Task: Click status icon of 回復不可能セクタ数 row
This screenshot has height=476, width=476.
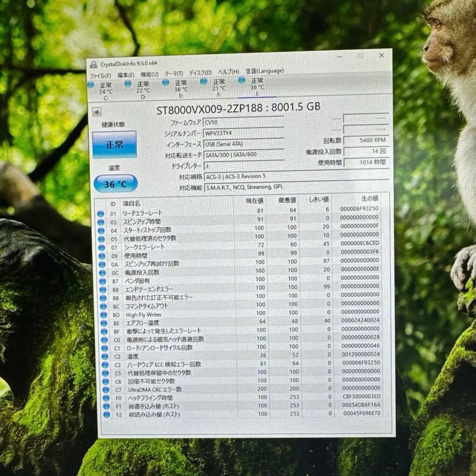Action: pos(106,381)
